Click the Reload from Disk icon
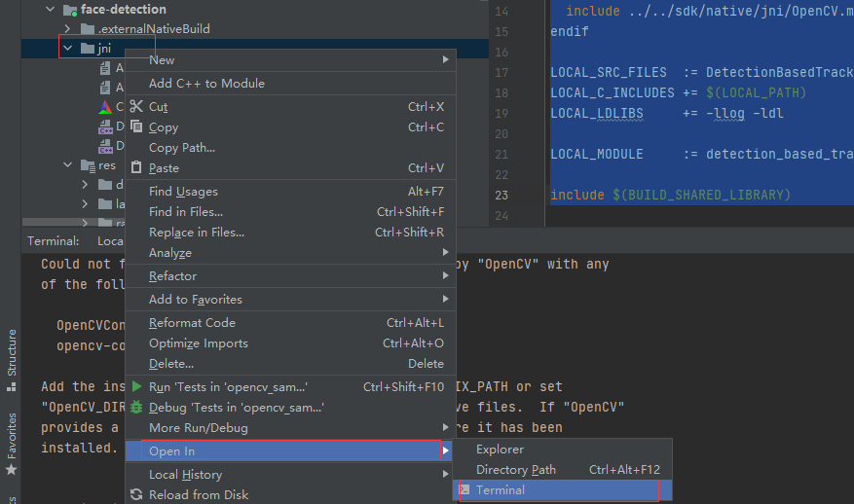This screenshot has height=504, width=854. [x=136, y=495]
